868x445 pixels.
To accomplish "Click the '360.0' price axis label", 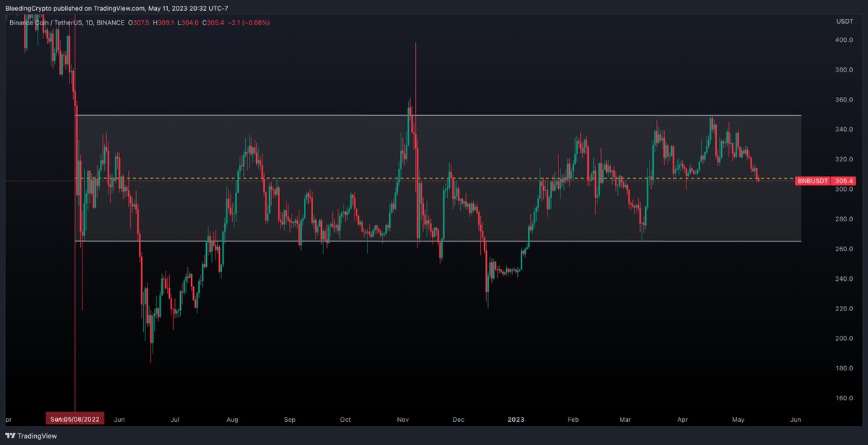I will [845, 100].
